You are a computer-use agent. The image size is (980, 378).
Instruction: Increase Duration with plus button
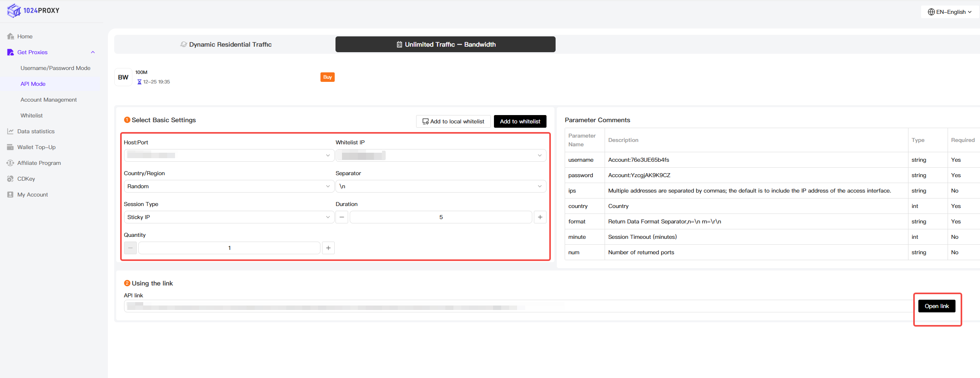pos(540,217)
